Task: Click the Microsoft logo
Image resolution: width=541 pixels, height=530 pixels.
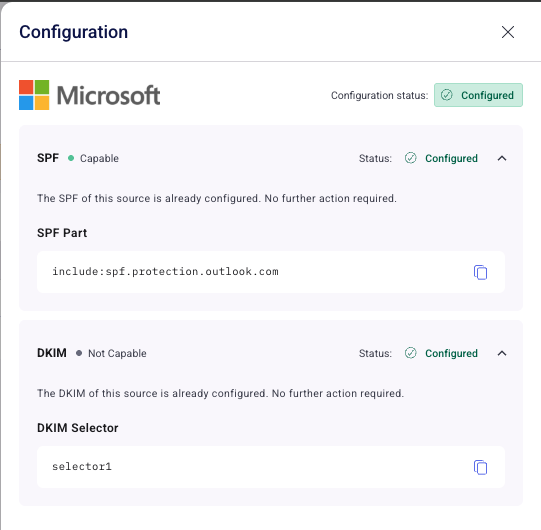Action: click(x=89, y=95)
